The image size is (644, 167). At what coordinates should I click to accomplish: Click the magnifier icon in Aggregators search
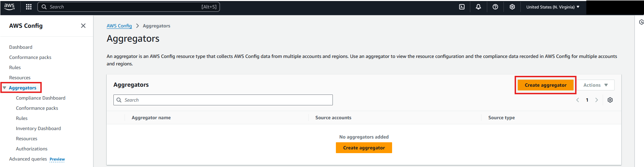[x=119, y=100]
